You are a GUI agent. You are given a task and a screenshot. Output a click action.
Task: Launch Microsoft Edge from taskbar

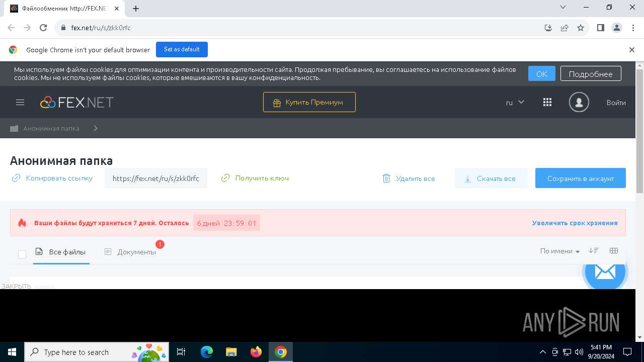[207, 352]
